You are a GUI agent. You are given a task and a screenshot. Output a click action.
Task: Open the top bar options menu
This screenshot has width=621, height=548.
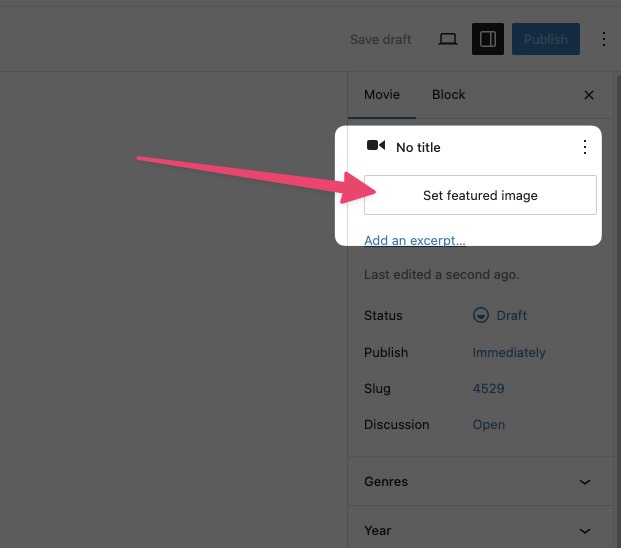click(603, 39)
